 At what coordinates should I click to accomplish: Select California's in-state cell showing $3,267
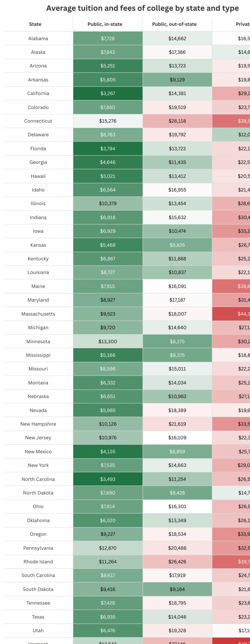click(x=108, y=94)
